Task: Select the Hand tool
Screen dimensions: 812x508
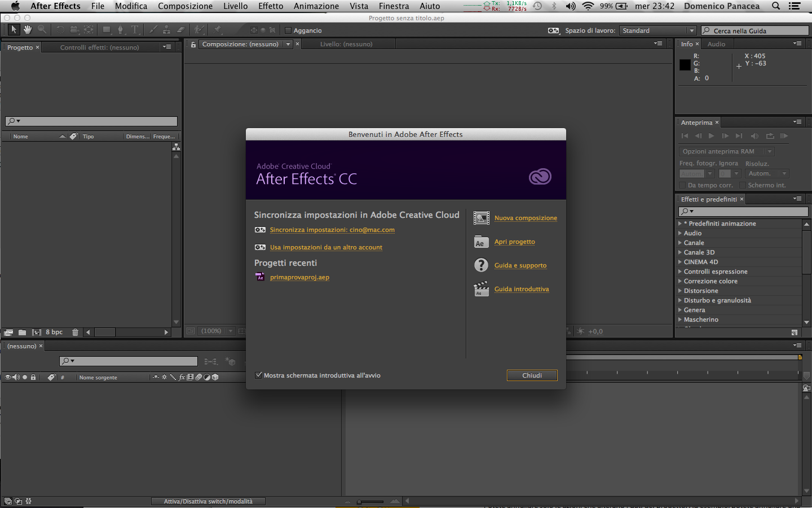Action: (27, 30)
